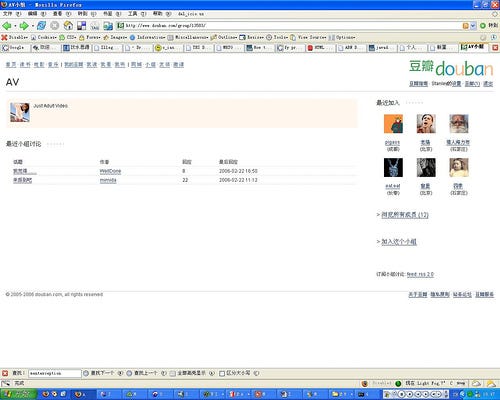Viewport: 500px width, 400px height.
Task: Close the current tab with red X button
Action: click(495, 48)
